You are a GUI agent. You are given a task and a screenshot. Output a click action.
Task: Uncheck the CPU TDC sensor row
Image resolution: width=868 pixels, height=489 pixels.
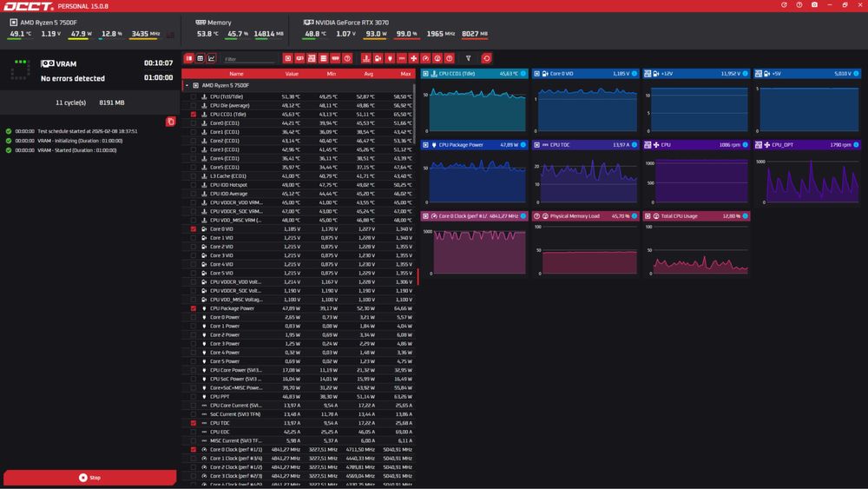[x=194, y=423]
